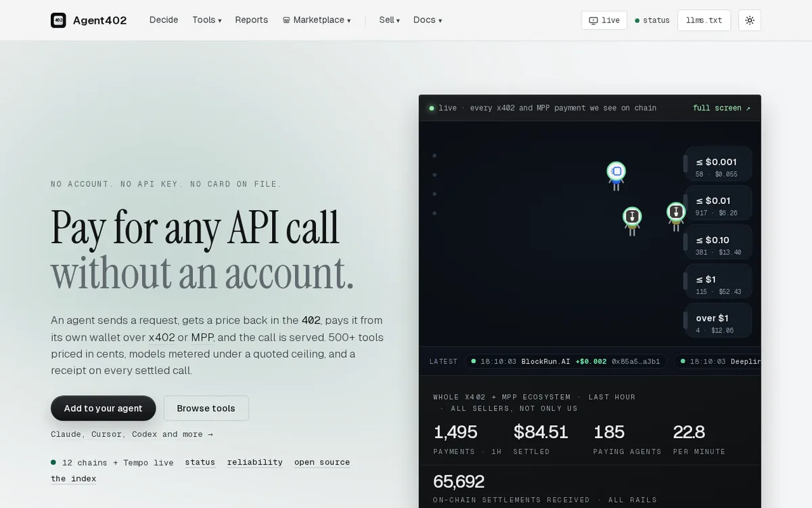The width and height of the screenshot is (812, 508).
Task: Click the green live dot in panel header
Action: tap(432, 108)
